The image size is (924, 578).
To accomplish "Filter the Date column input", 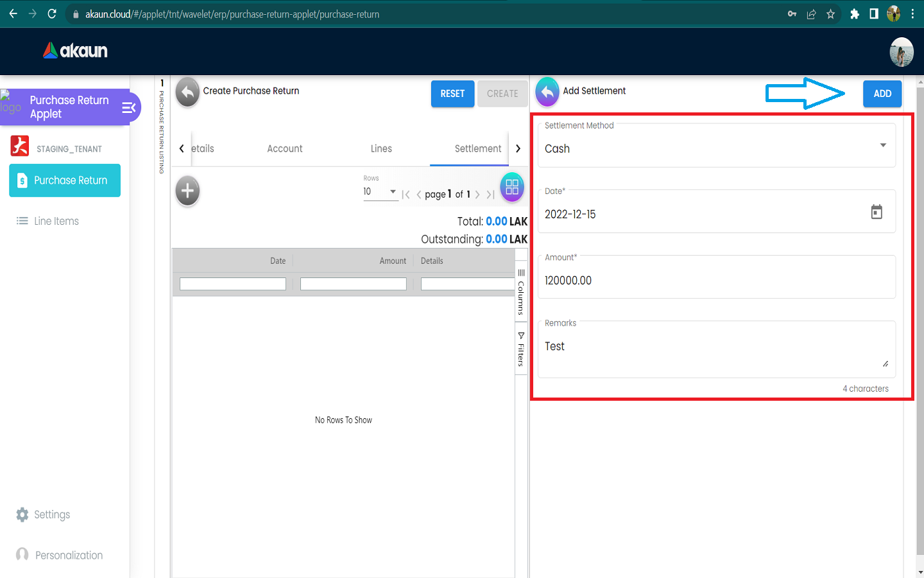I will pos(233,284).
